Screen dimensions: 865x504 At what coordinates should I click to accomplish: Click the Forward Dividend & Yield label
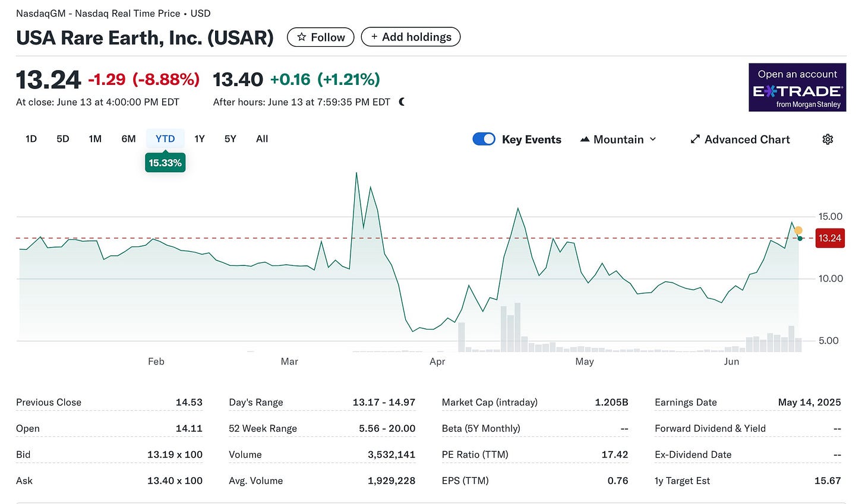pyautogui.click(x=710, y=428)
